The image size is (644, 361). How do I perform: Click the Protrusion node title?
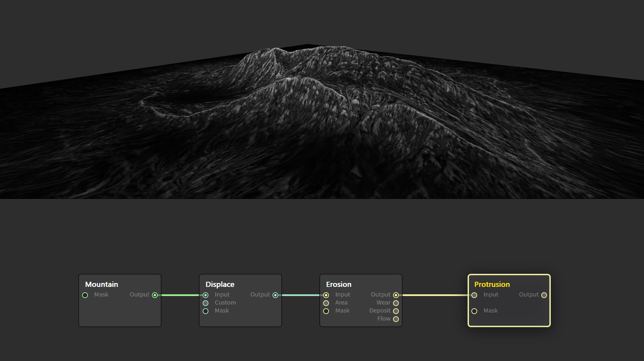492,284
